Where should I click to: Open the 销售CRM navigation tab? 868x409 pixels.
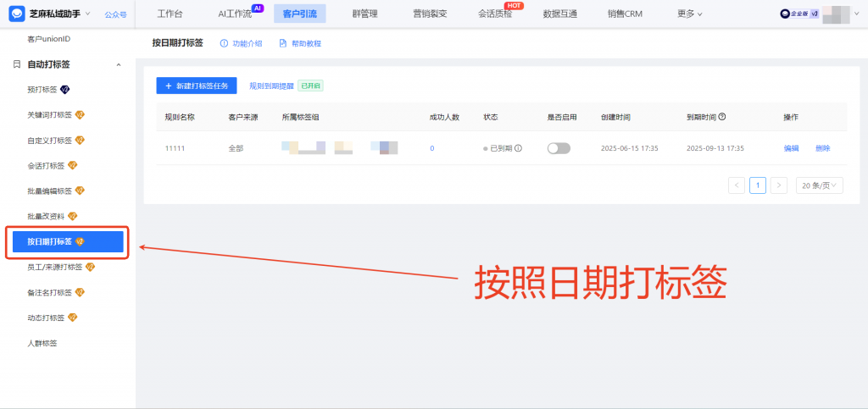pos(625,14)
